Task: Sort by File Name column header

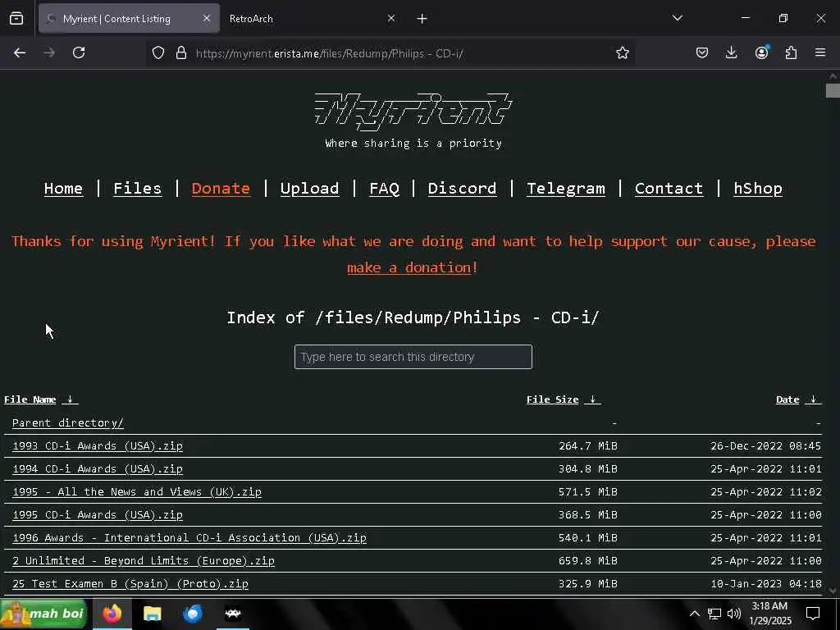Action: point(30,399)
